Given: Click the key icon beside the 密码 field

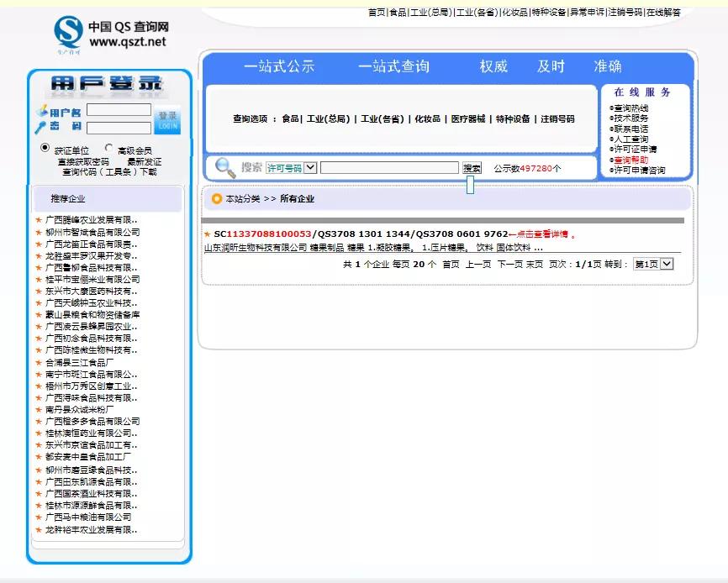Looking at the screenshot, I should (40, 126).
